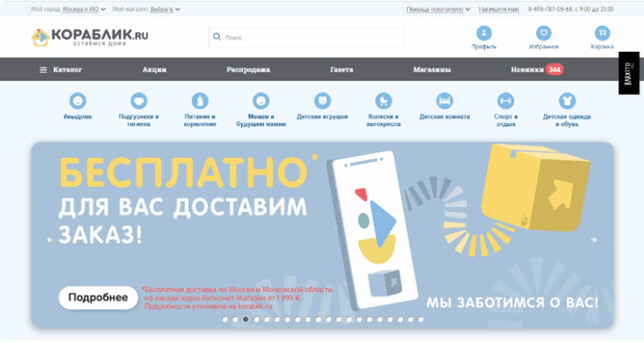The width and height of the screenshot is (644, 343).
Task: Click the phone number 8-495-787-05-65
Action: coord(550,9)
